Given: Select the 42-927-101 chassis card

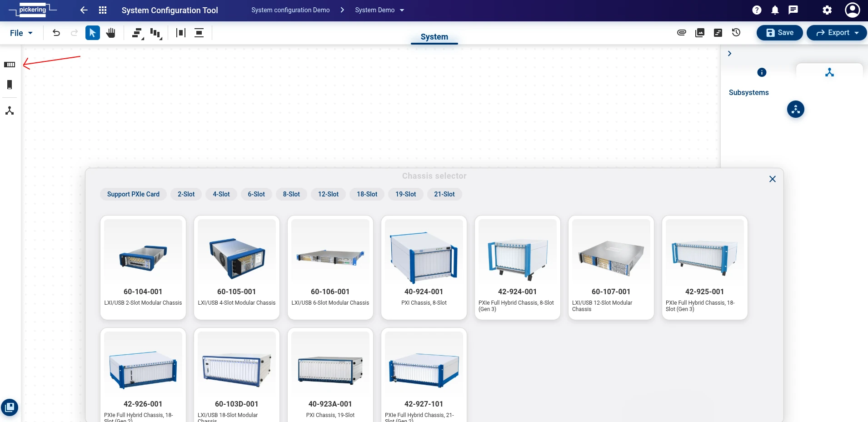Looking at the screenshot, I should (x=424, y=375).
